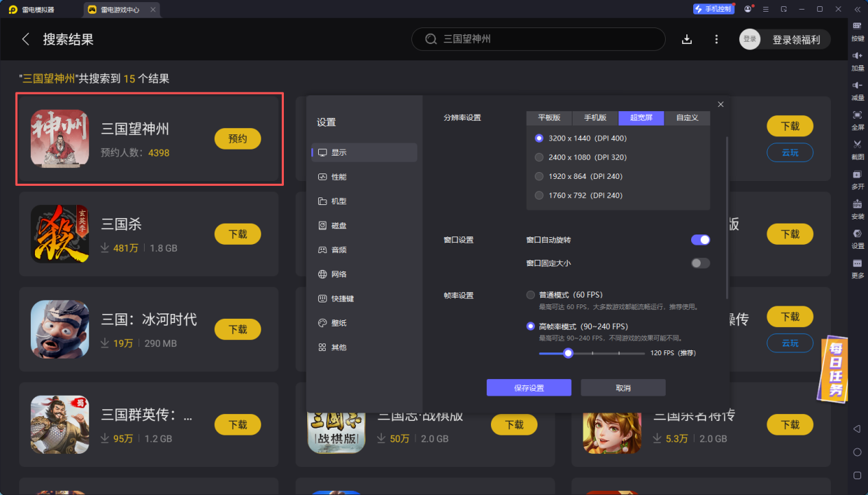The height and width of the screenshot is (495, 868).
Task: Tap 预约 to pre-register 三国望神州
Action: tap(237, 138)
